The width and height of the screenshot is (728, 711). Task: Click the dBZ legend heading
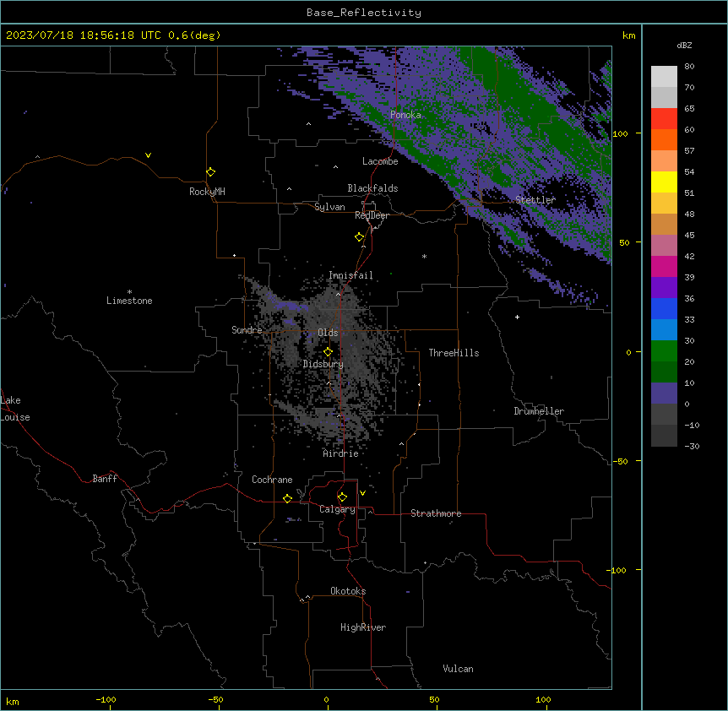coord(684,45)
